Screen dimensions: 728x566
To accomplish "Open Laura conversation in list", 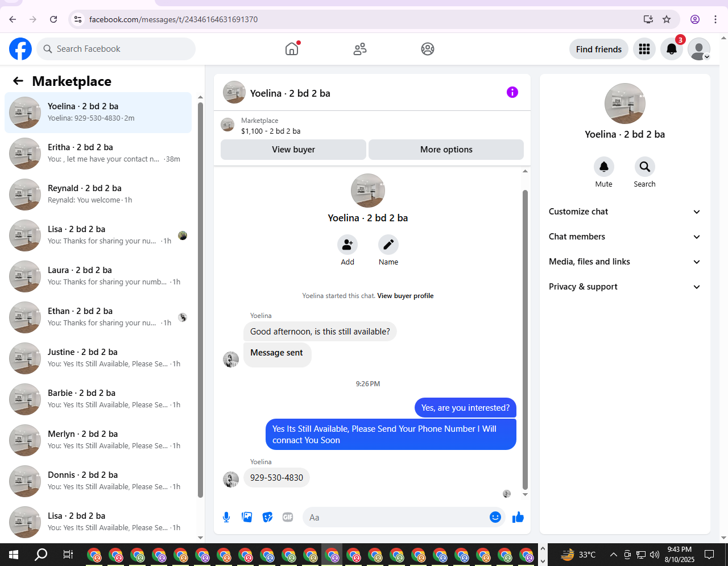I will coord(98,276).
